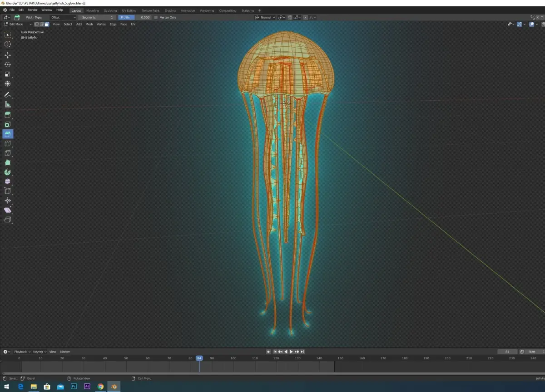Open the Render menu
This screenshot has height=392, width=545.
click(x=33, y=10)
